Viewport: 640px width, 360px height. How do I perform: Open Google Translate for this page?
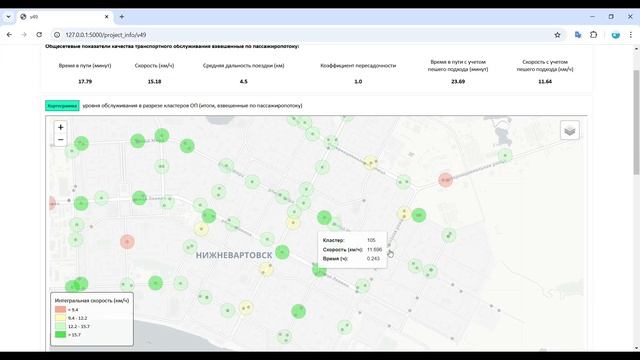(x=578, y=35)
